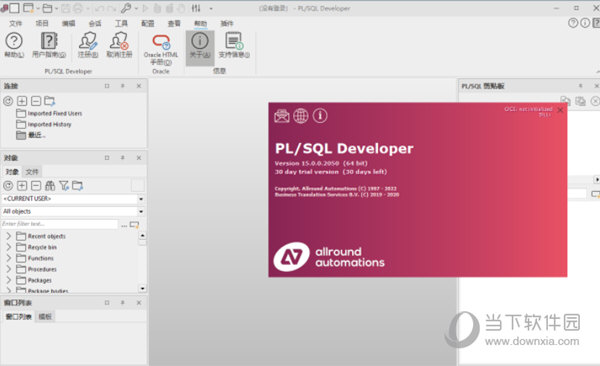Open the 工具 menu
600x366 pixels.
(121, 23)
